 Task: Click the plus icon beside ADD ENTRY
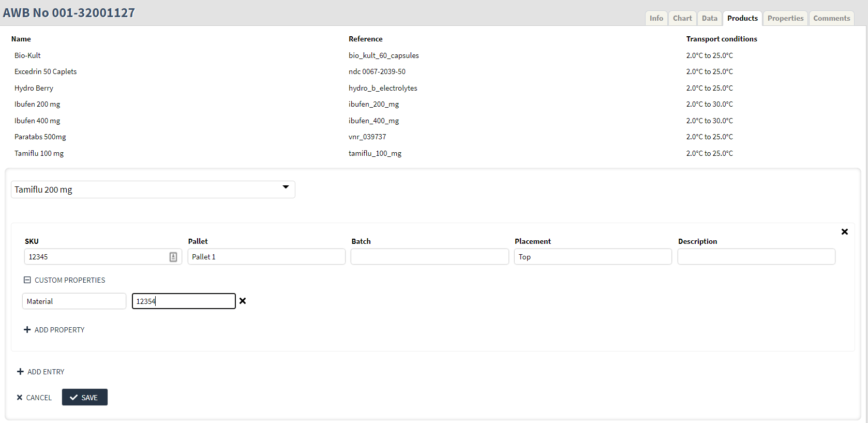21,372
